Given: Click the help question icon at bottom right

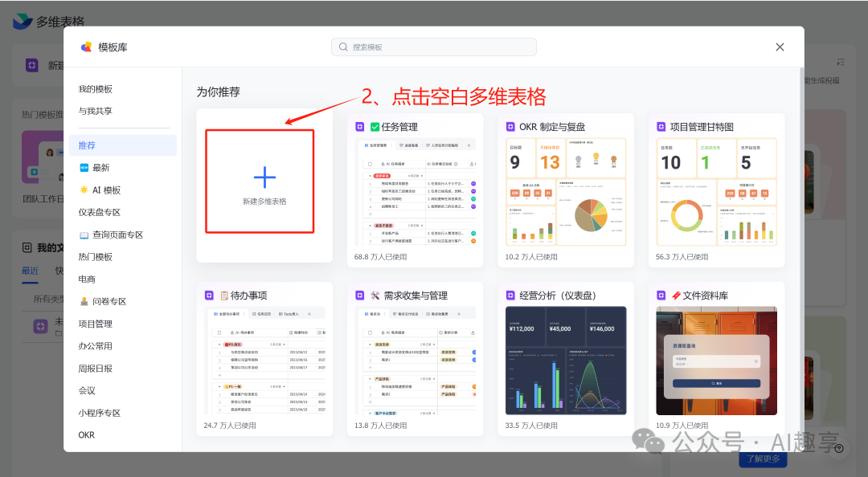Looking at the screenshot, I should coord(839,448).
